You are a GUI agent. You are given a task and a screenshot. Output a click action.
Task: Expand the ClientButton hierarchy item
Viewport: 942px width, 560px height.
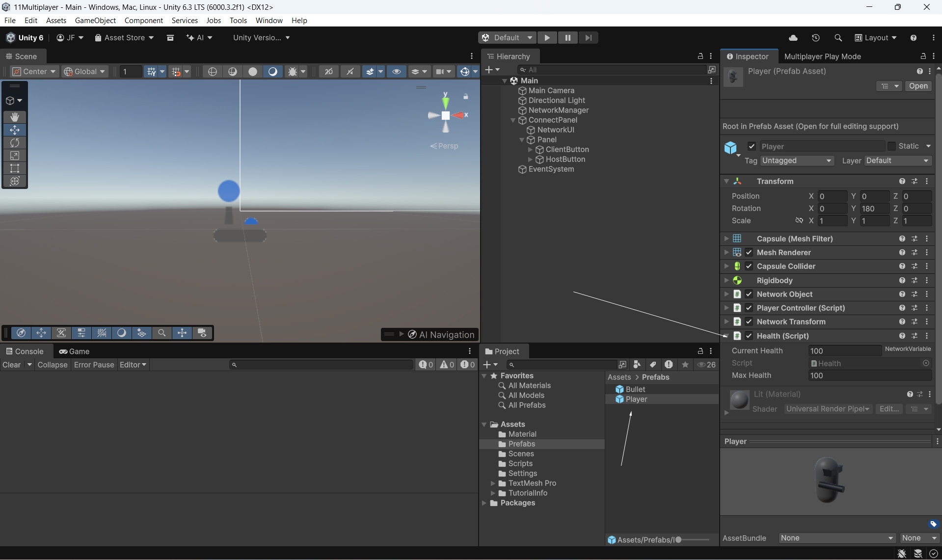click(530, 150)
